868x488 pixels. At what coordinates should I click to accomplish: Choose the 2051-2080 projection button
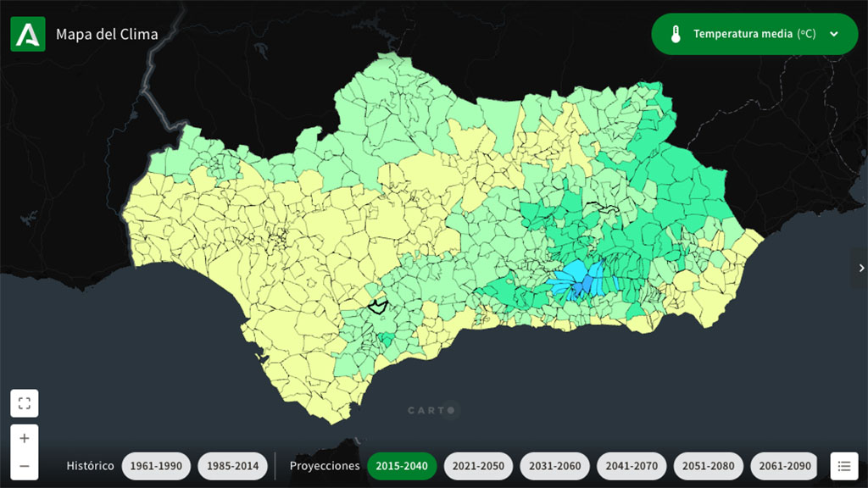(x=709, y=466)
